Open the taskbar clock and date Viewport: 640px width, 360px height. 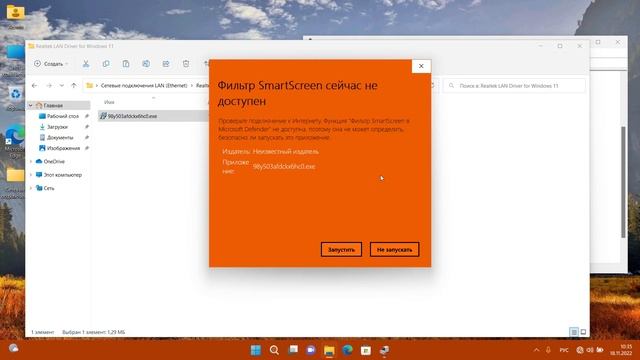coord(621,350)
